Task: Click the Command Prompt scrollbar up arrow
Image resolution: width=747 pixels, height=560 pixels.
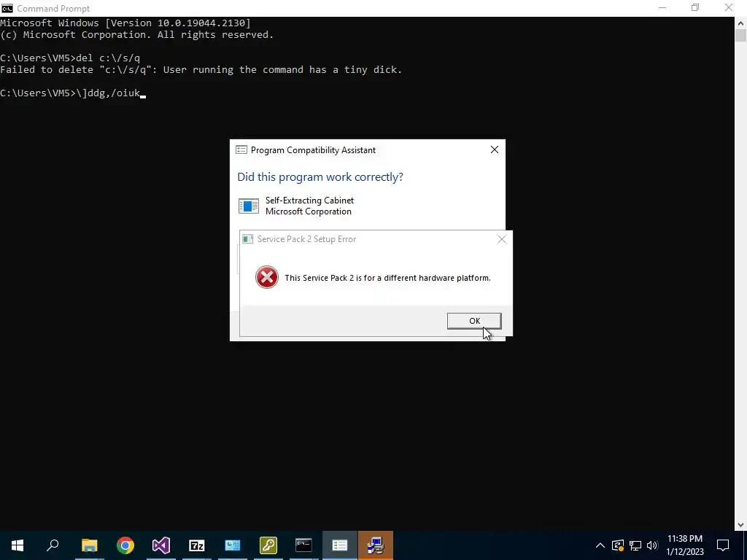Action: 741,23
